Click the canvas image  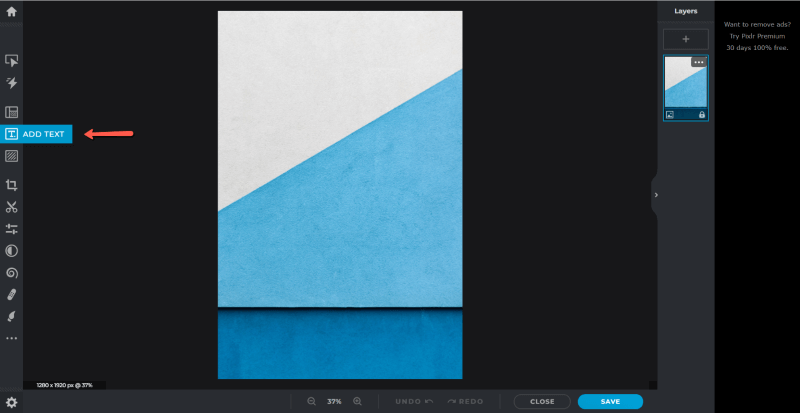tap(340, 195)
